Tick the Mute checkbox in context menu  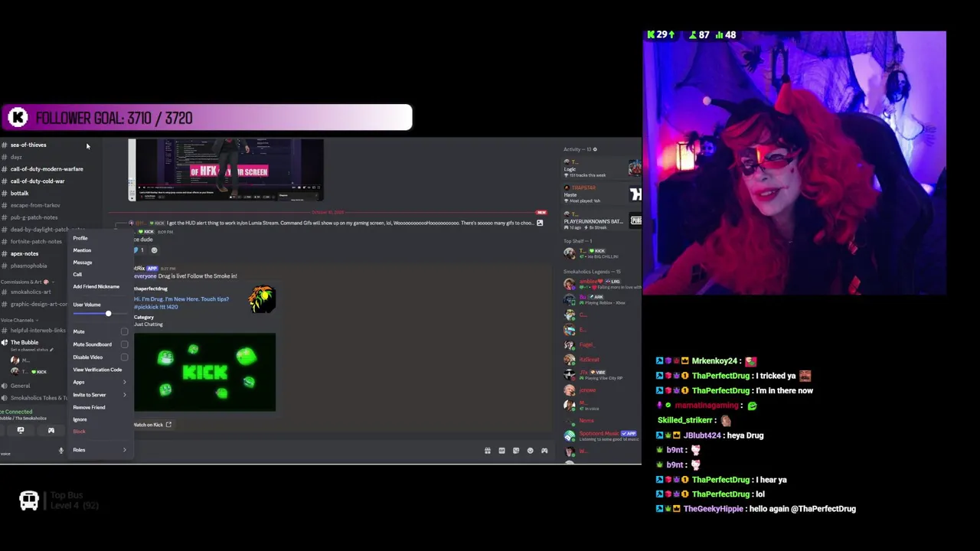point(124,331)
